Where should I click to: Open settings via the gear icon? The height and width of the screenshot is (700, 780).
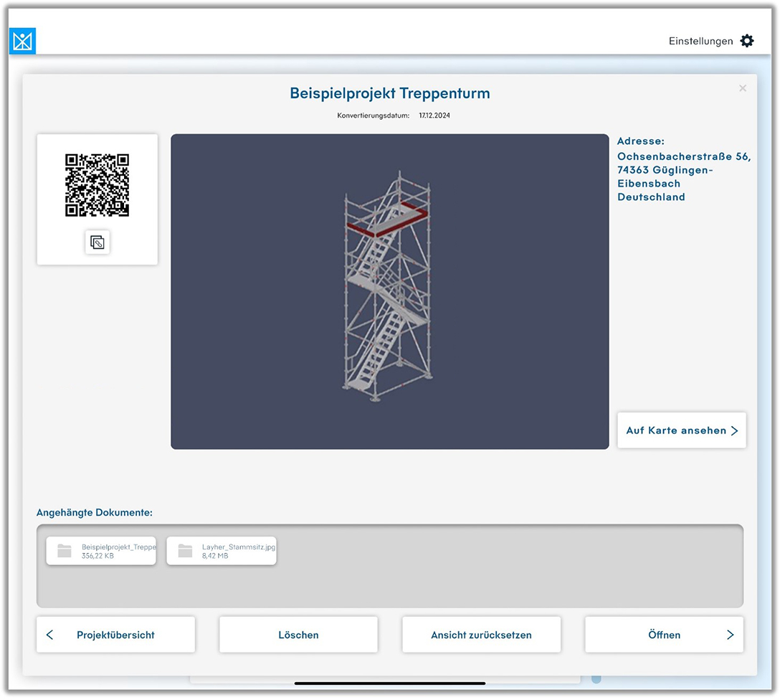click(747, 41)
